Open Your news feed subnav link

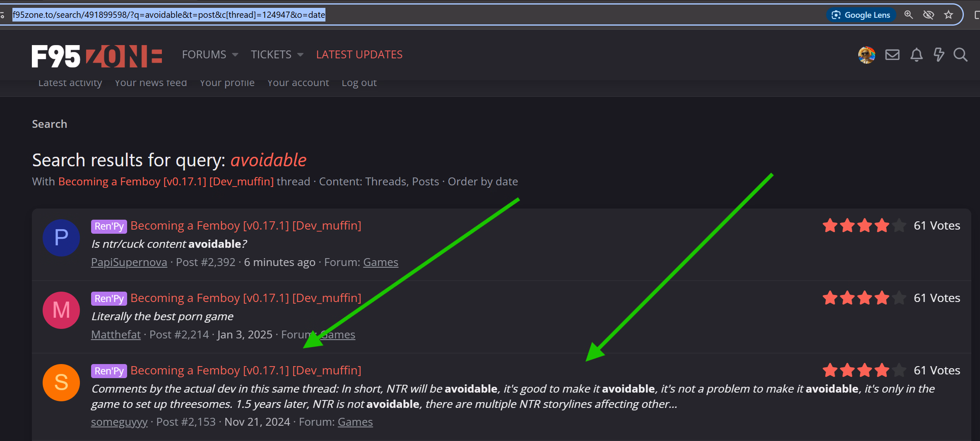click(x=151, y=83)
